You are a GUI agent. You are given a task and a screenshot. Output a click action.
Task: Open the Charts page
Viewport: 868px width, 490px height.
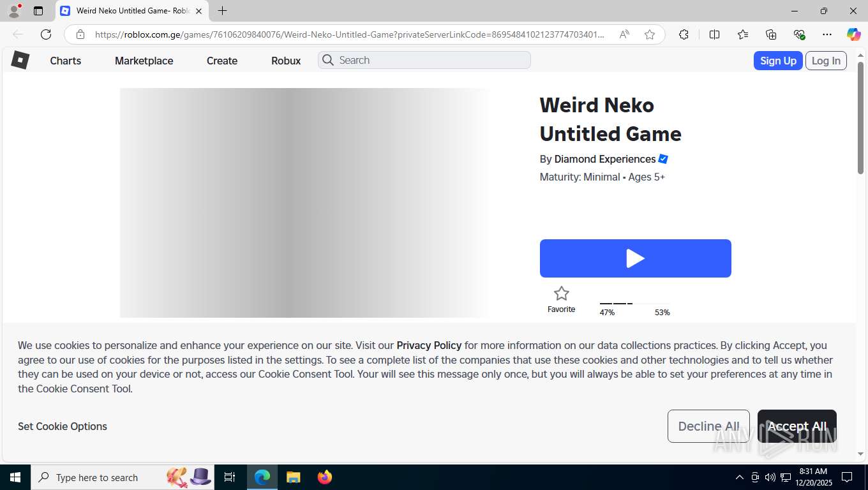[x=66, y=61]
